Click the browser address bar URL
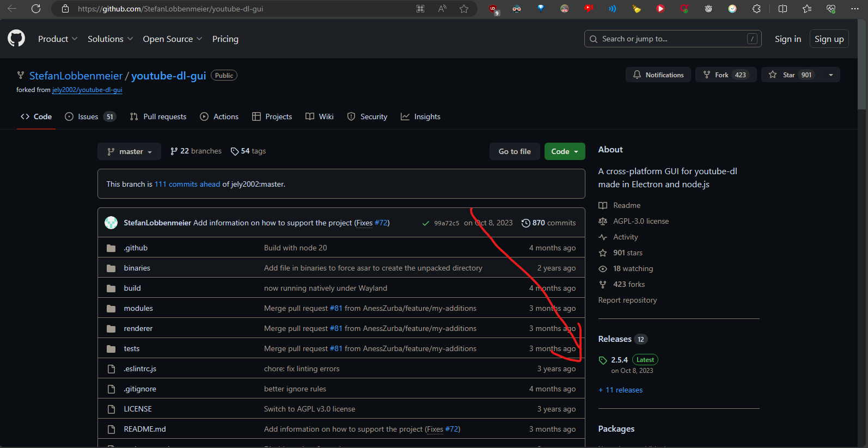This screenshot has height=448, width=868. pyautogui.click(x=170, y=9)
